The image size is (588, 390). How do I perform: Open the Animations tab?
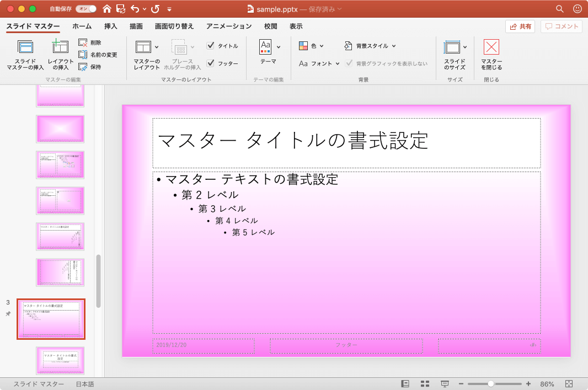click(229, 26)
